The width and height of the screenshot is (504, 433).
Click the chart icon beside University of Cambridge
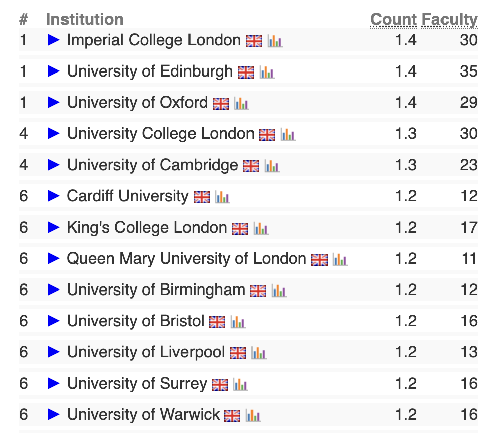click(x=272, y=166)
